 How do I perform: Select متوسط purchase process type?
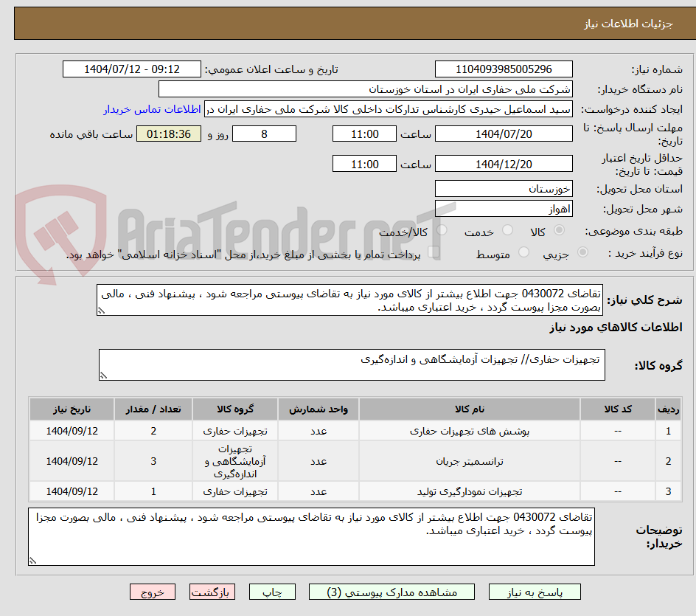coord(523,253)
